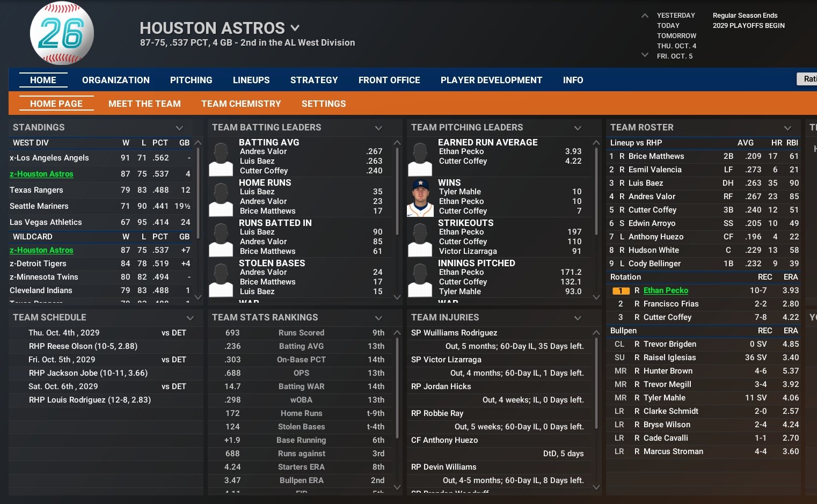Click the z-Houston Astros link in West Div
817x504 pixels.
pyautogui.click(x=41, y=174)
